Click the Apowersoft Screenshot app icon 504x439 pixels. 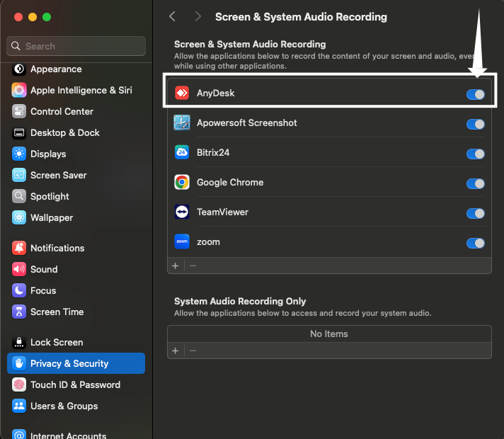point(182,122)
